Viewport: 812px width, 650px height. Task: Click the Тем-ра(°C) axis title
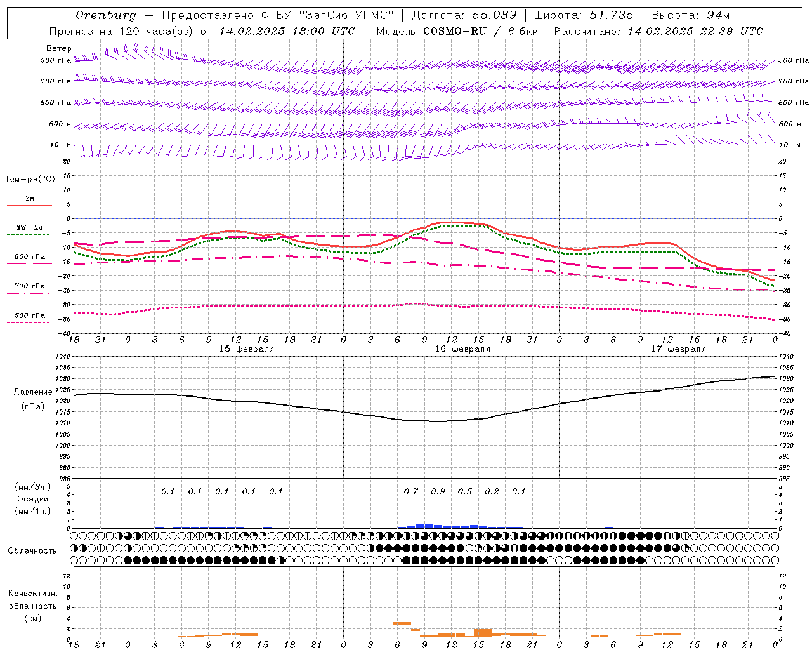point(30,180)
